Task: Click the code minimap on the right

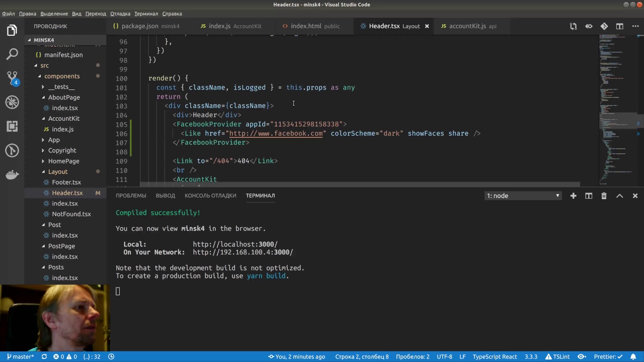Action: pyautogui.click(x=619, y=111)
